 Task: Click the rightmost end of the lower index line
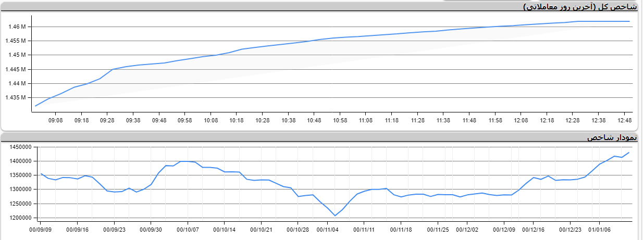pos(629,153)
